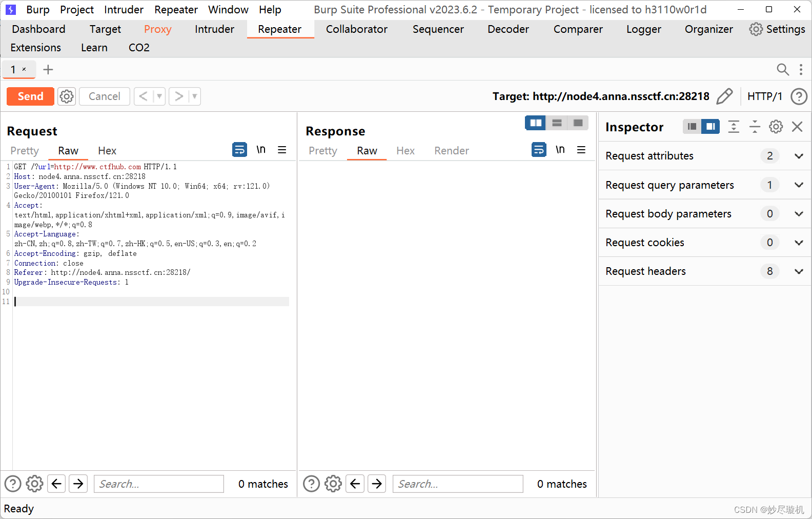The width and height of the screenshot is (812, 519).
Task: Open the Logger tool tab
Action: tap(643, 29)
